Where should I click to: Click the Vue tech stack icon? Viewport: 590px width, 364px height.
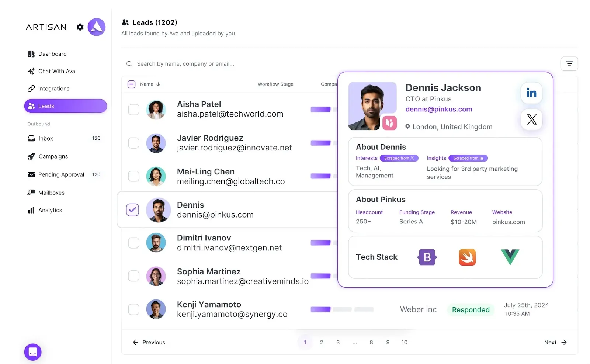(x=510, y=257)
